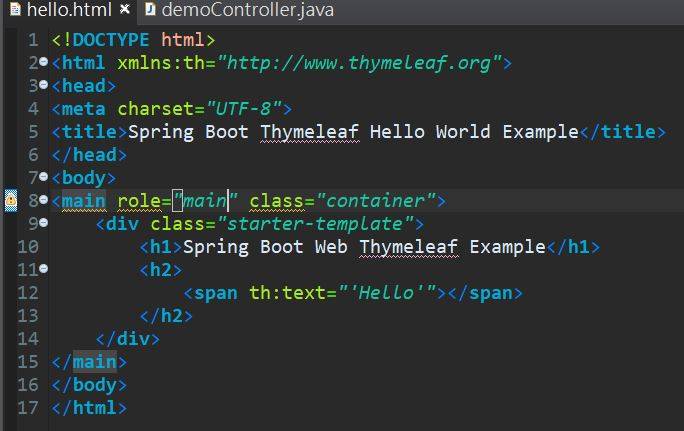
Task: Collapse the html element fold on line 2
Action: 43,62
